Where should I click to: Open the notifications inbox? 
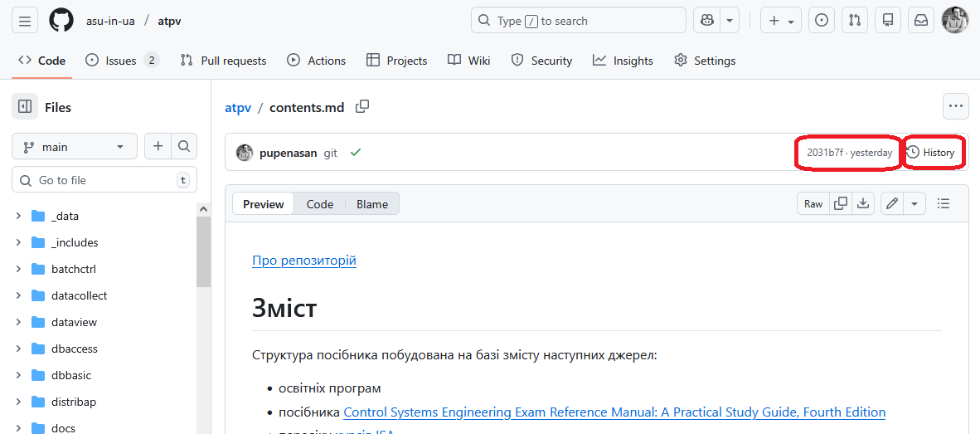pos(921,21)
